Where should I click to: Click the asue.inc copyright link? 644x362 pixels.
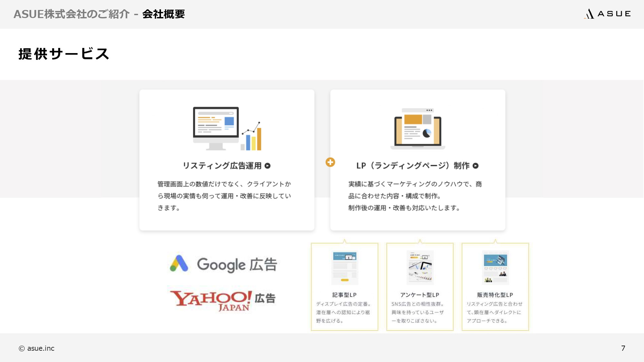36,348
